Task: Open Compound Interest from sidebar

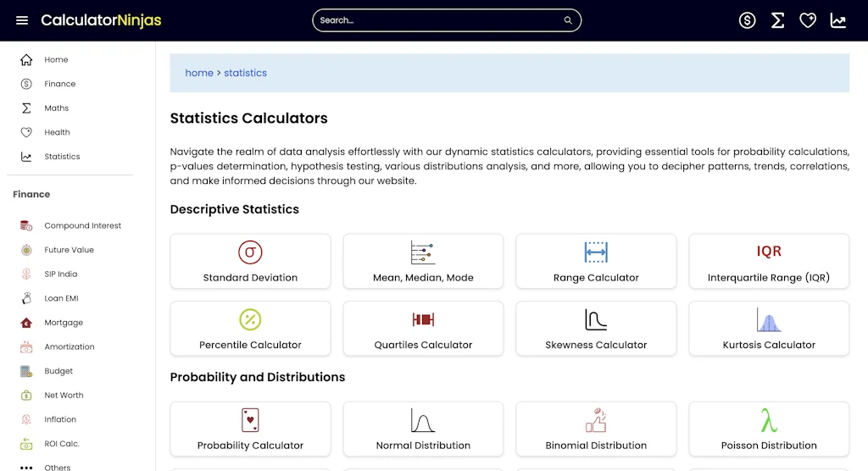Action: (82, 226)
